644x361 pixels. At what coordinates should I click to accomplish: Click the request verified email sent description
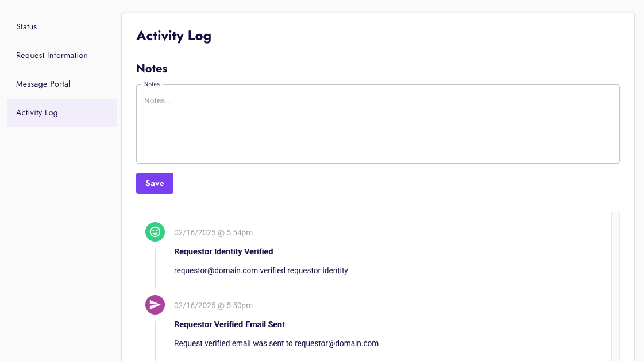276,343
